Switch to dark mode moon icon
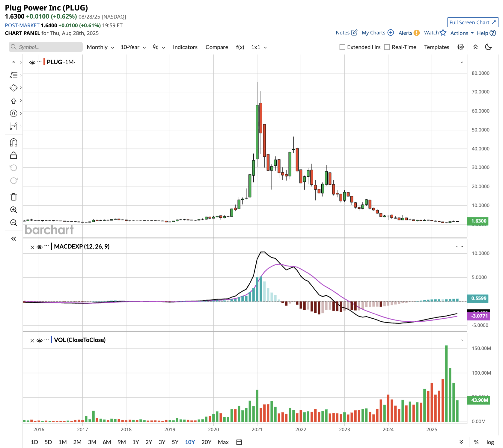503x448 pixels. [489, 47]
